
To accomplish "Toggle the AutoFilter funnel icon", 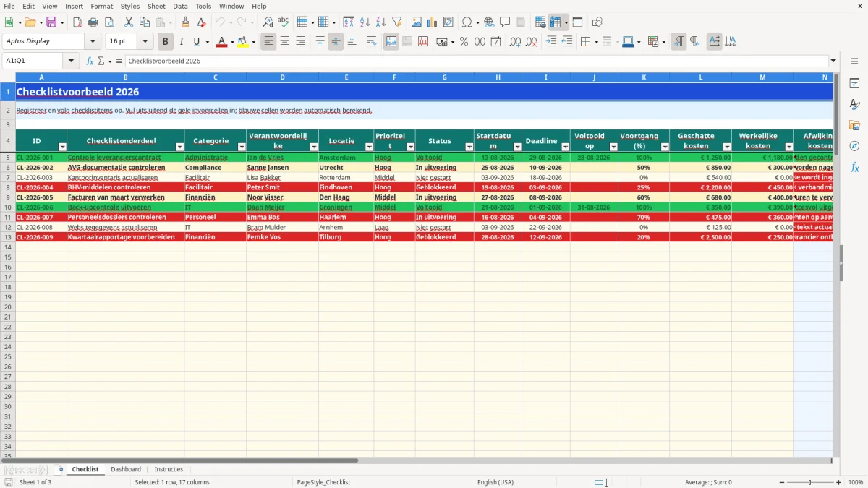I will tap(397, 22).
